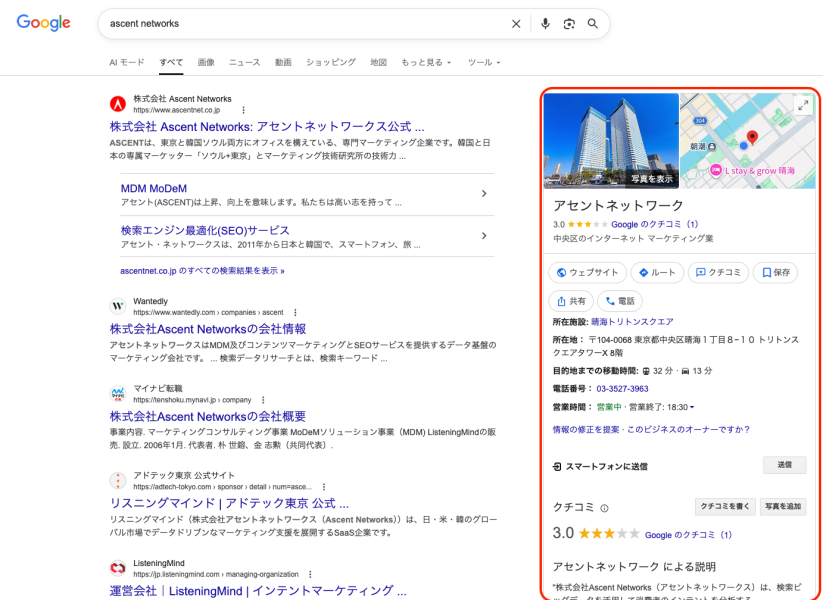The width and height of the screenshot is (823, 600).
Task: Switch to the ニュース tab
Action: tap(244, 62)
